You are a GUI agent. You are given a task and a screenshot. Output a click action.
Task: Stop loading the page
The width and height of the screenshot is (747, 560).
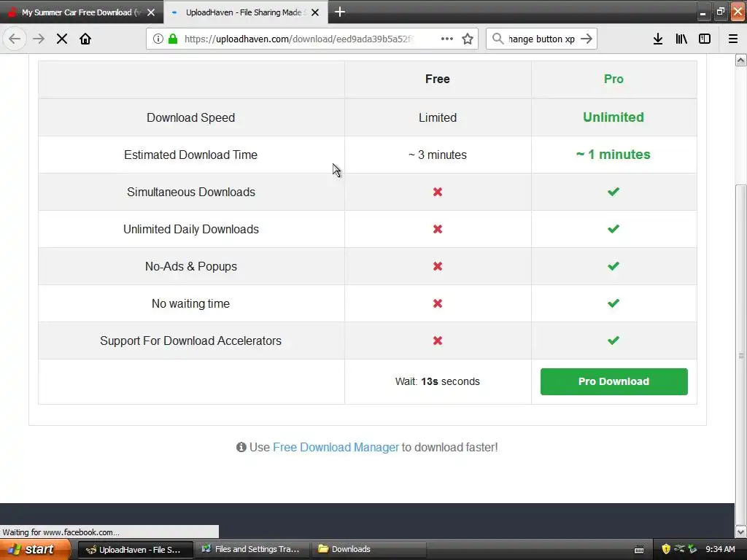coord(62,39)
